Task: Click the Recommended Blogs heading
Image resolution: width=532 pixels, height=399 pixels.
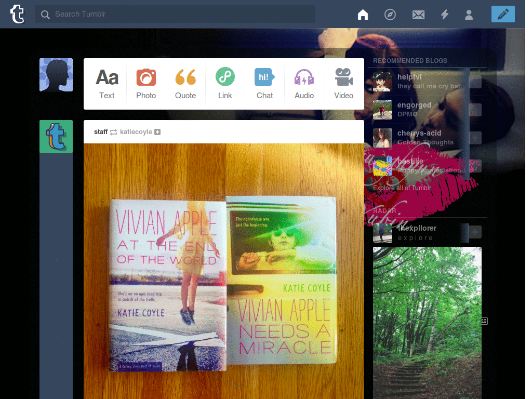Action: [x=410, y=61]
